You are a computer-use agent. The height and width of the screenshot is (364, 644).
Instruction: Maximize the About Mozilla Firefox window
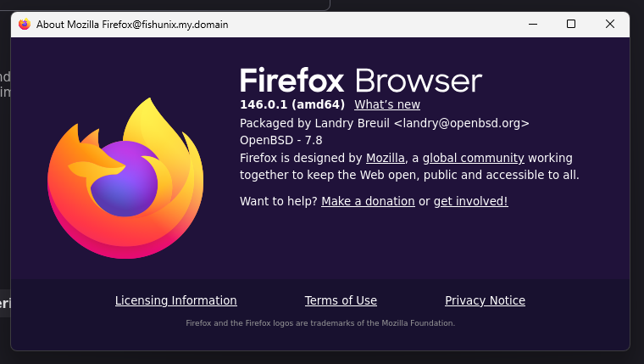[x=570, y=25]
